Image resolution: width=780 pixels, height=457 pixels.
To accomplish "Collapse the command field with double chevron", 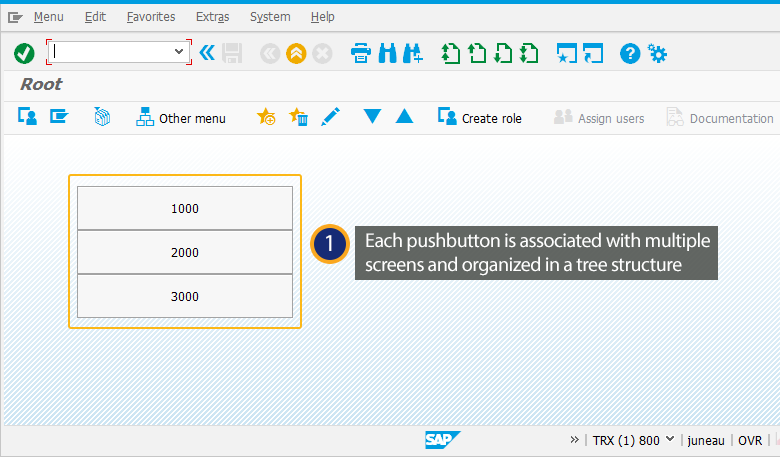I will click(x=207, y=52).
